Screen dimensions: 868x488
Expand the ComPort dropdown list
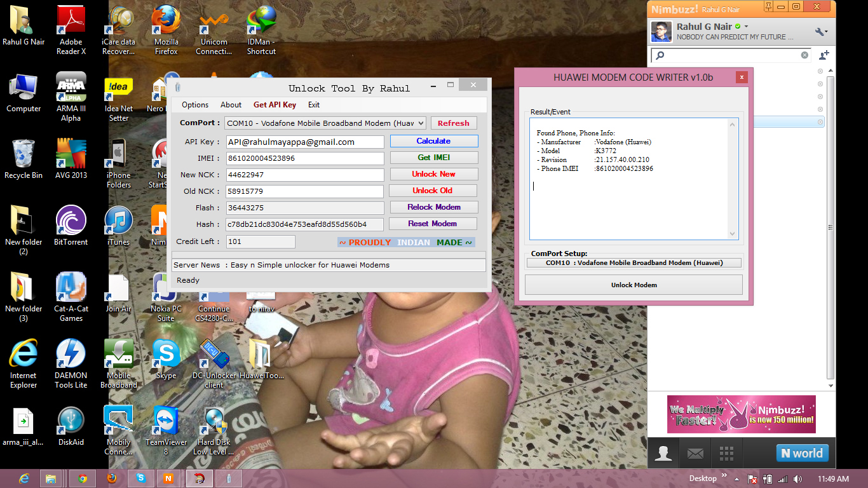(x=420, y=123)
